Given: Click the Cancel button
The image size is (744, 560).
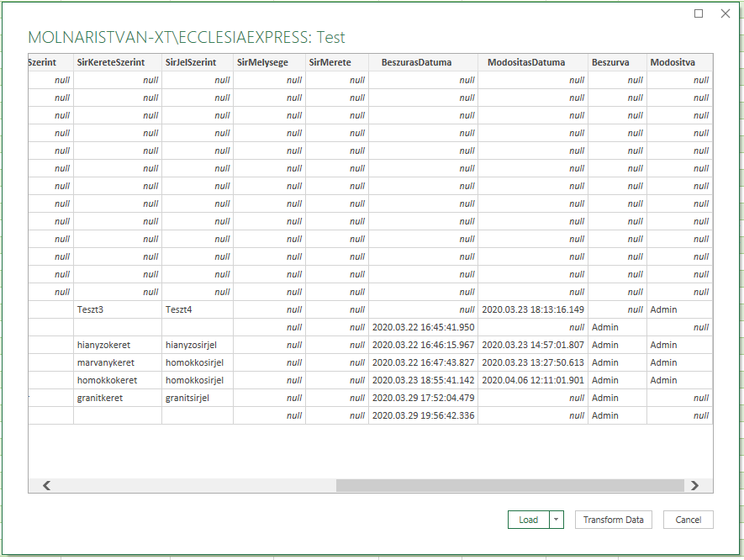Looking at the screenshot, I should click(x=688, y=520).
